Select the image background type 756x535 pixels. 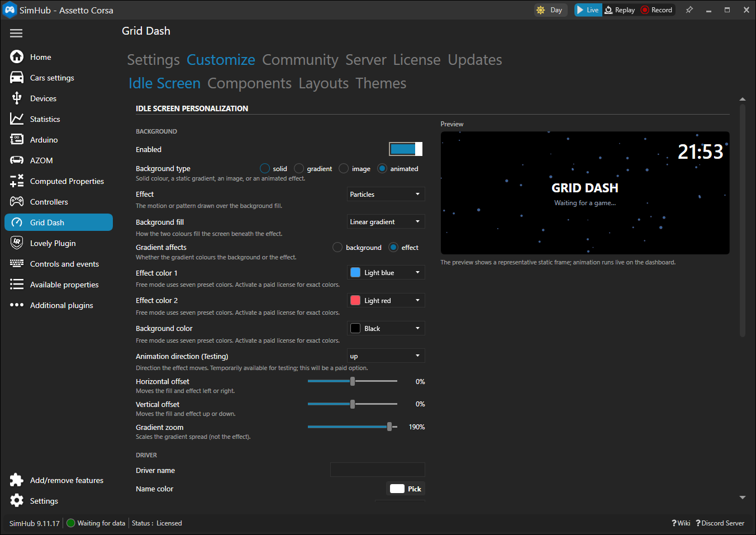[x=344, y=168]
